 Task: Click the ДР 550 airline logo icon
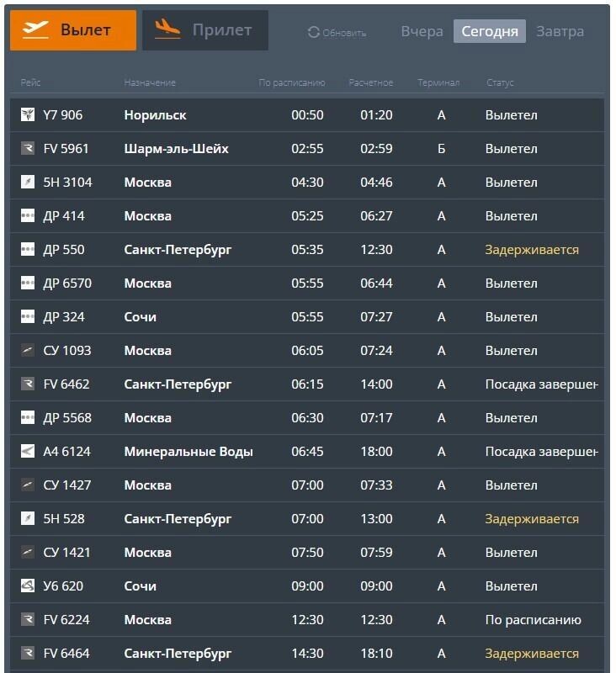[28, 249]
